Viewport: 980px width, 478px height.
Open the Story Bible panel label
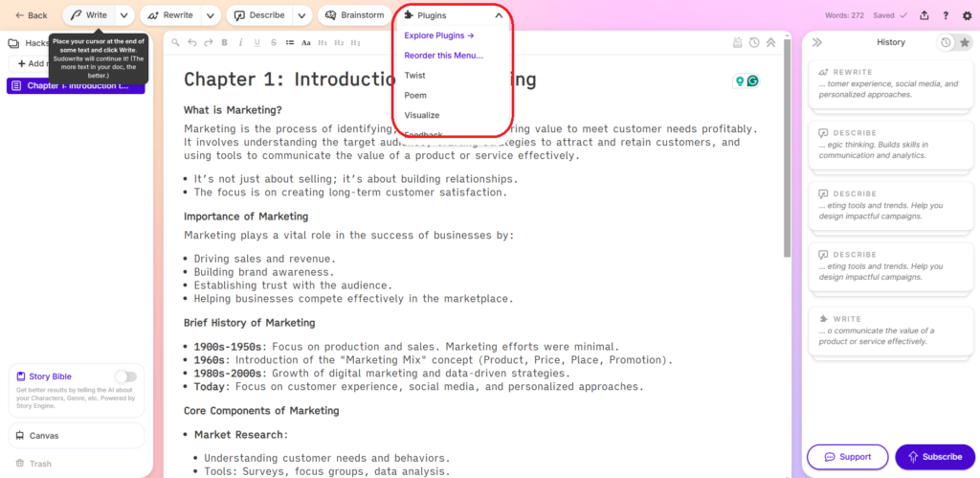coord(50,376)
